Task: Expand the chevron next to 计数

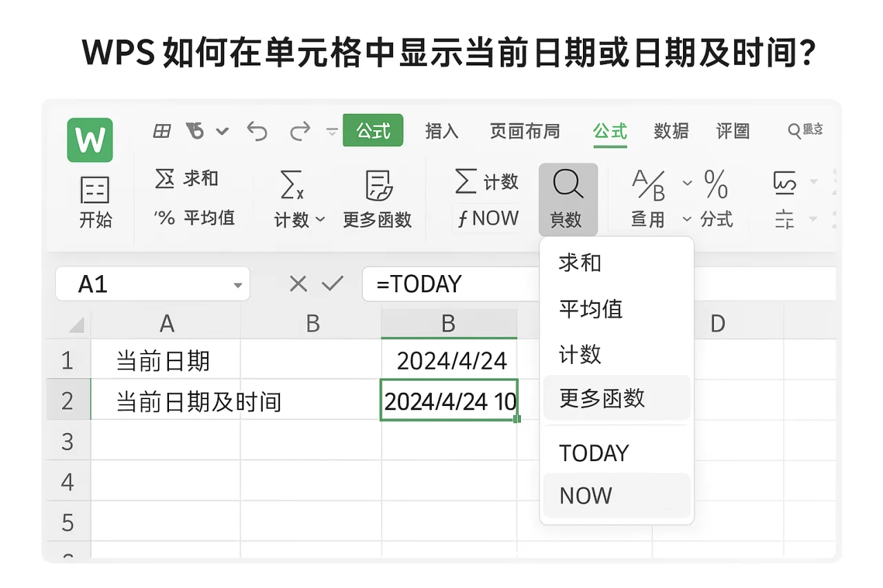Action: pyautogui.click(x=320, y=219)
